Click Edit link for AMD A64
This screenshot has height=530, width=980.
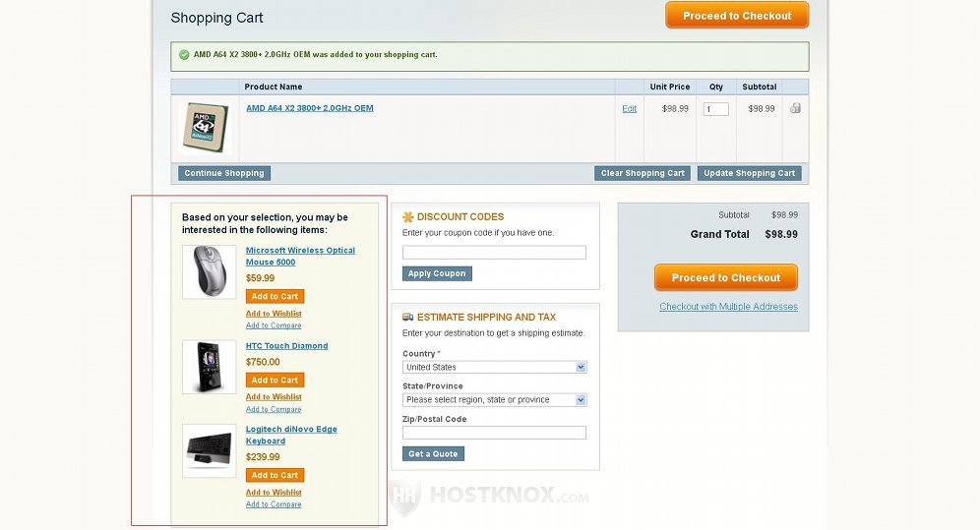629,109
